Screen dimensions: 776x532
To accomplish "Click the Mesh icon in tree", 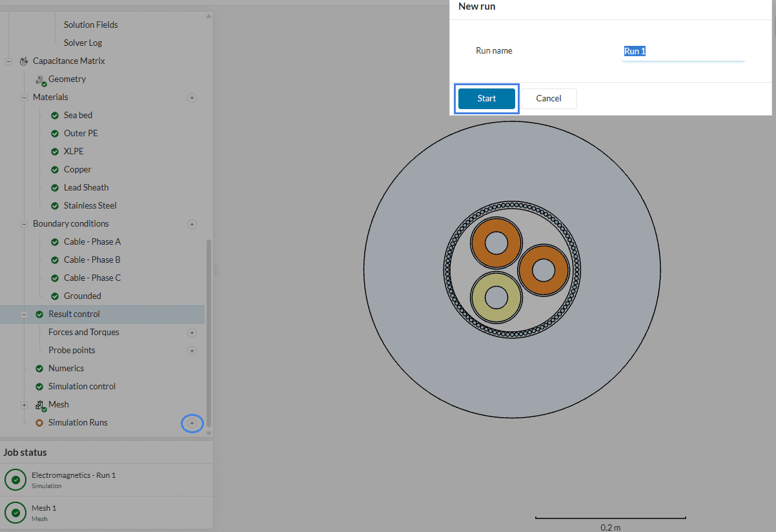I will (x=41, y=405).
